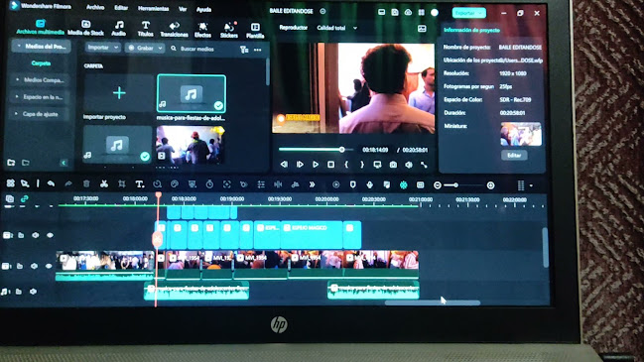
Task: Undo the last action in timeline toolbar
Action: pos(51,183)
